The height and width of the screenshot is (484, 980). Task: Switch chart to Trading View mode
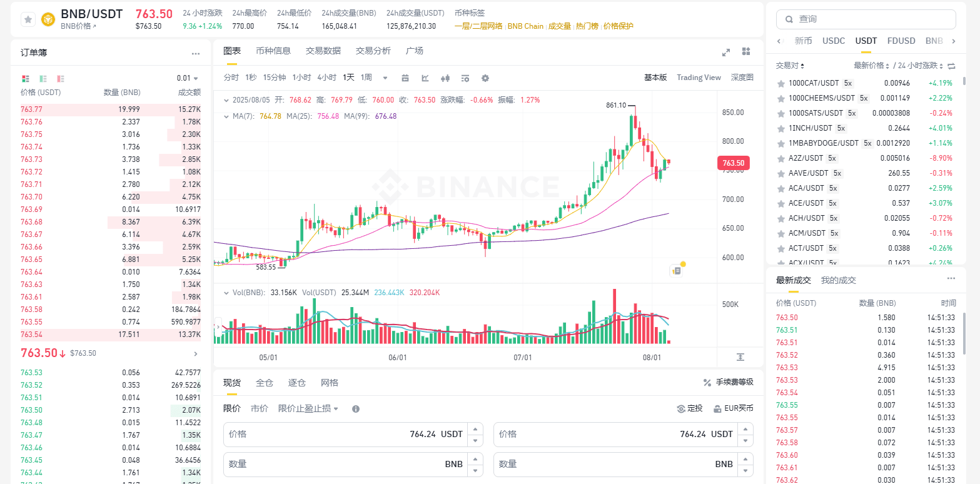699,78
